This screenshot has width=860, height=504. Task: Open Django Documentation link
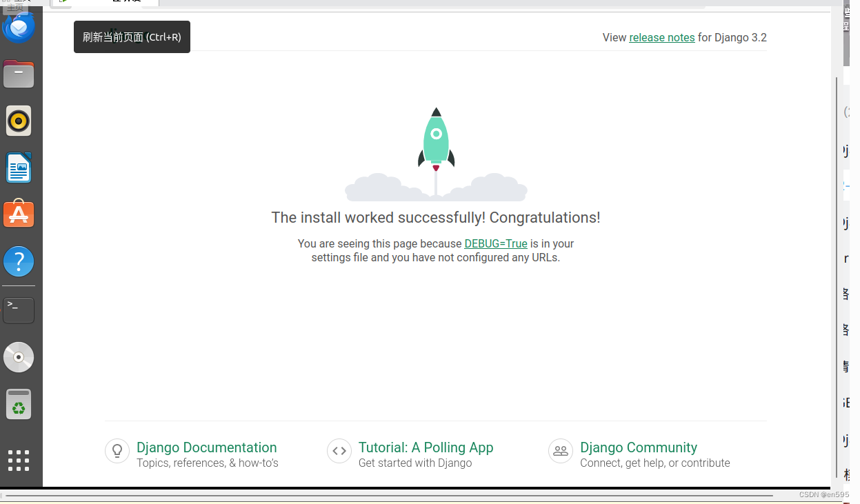pyautogui.click(x=207, y=447)
